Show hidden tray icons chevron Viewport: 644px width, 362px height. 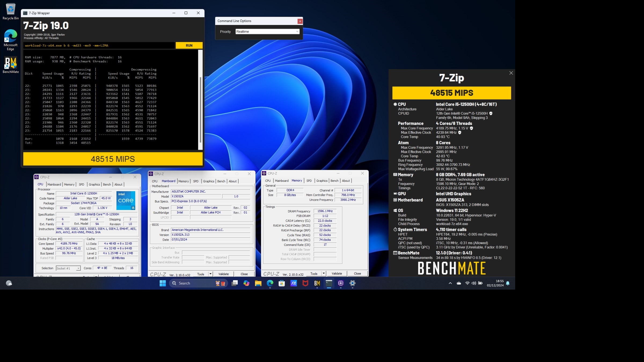[450, 283]
